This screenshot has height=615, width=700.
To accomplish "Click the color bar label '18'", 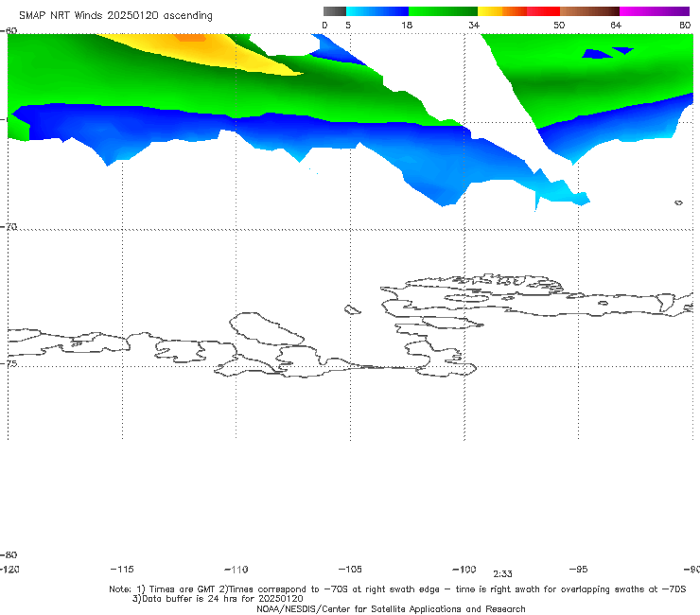I will [x=407, y=26].
